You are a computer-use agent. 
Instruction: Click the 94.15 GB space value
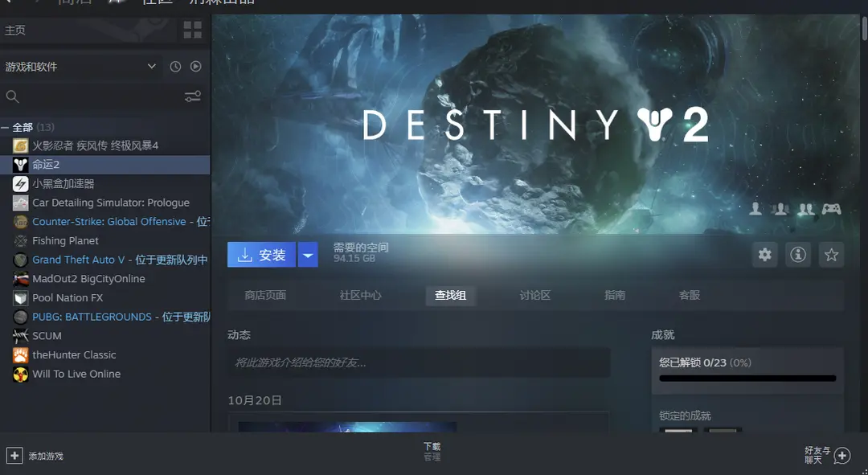point(354,259)
